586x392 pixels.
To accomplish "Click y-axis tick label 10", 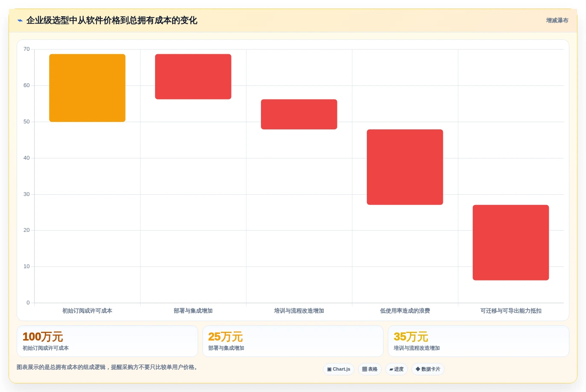I will (x=26, y=266).
